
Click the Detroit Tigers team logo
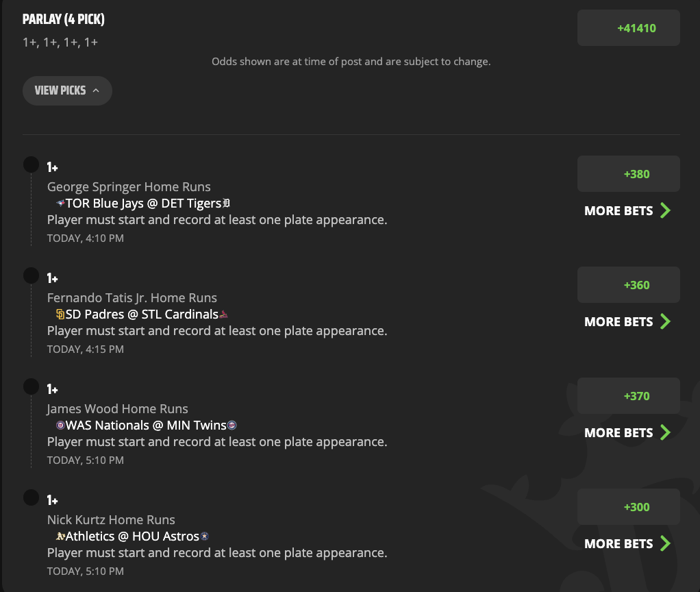[226, 203]
